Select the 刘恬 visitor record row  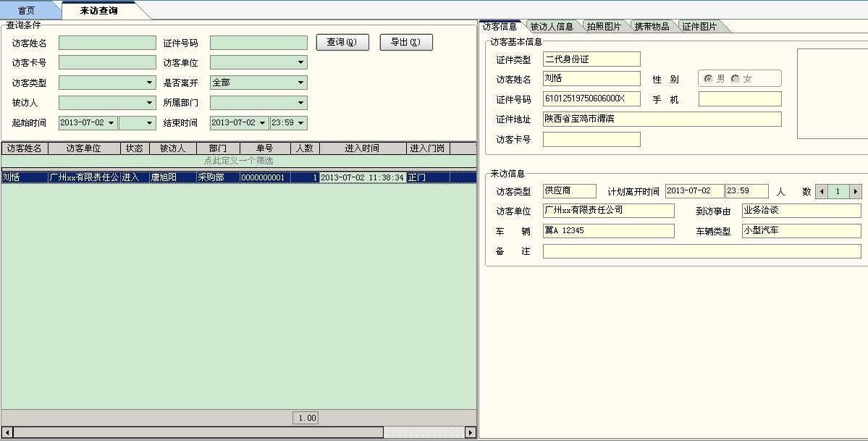pyautogui.click(x=217, y=177)
